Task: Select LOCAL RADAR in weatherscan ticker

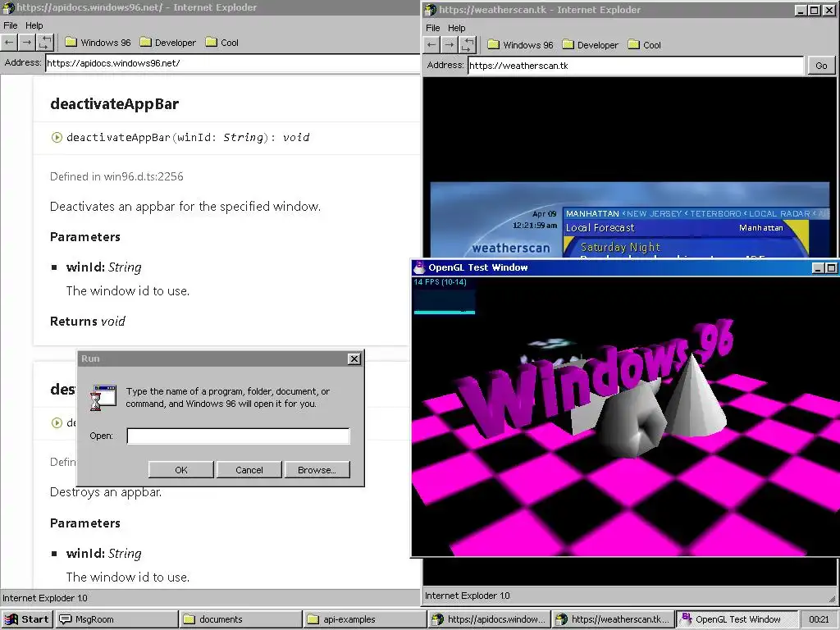Action: pyautogui.click(x=779, y=214)
